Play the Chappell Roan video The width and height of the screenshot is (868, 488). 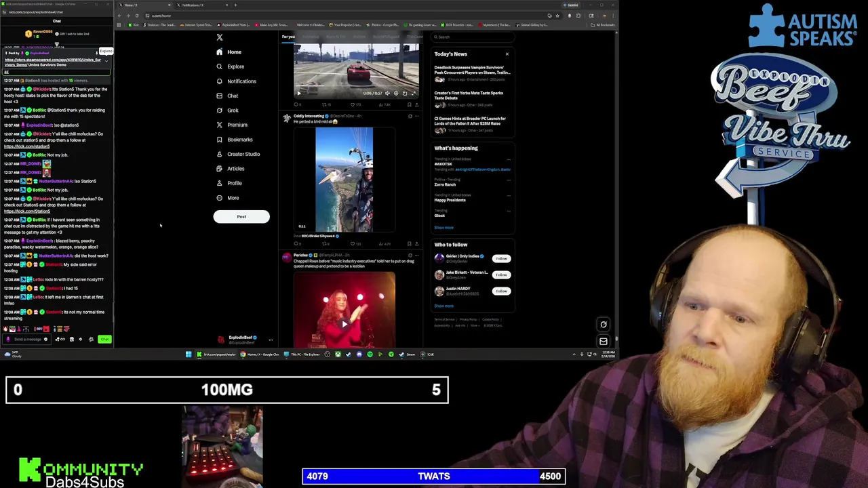(344, 324)
